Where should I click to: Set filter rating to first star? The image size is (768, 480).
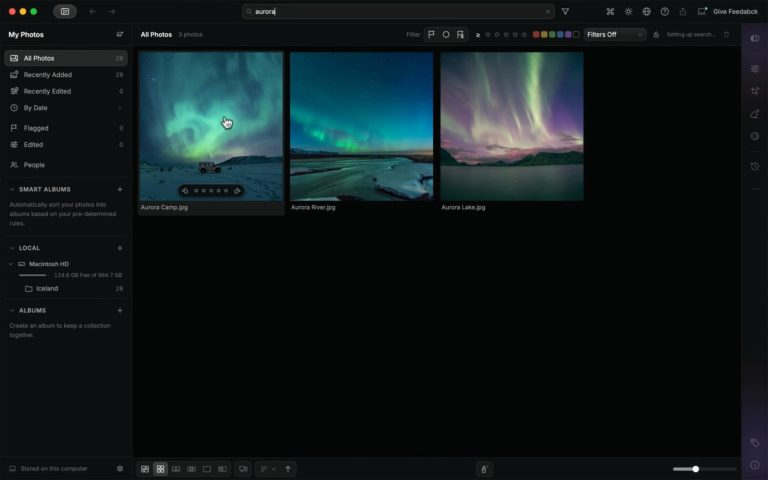(488, 34)
